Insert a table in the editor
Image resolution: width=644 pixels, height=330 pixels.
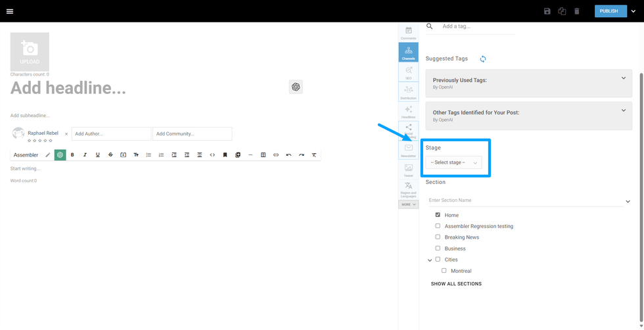[x=263, y=155]
